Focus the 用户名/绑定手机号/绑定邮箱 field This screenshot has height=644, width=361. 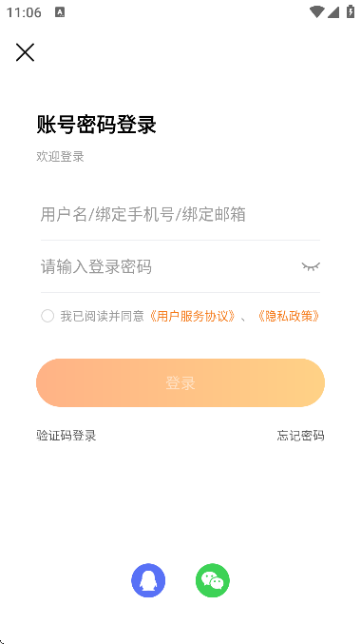(x=180, y=214)
